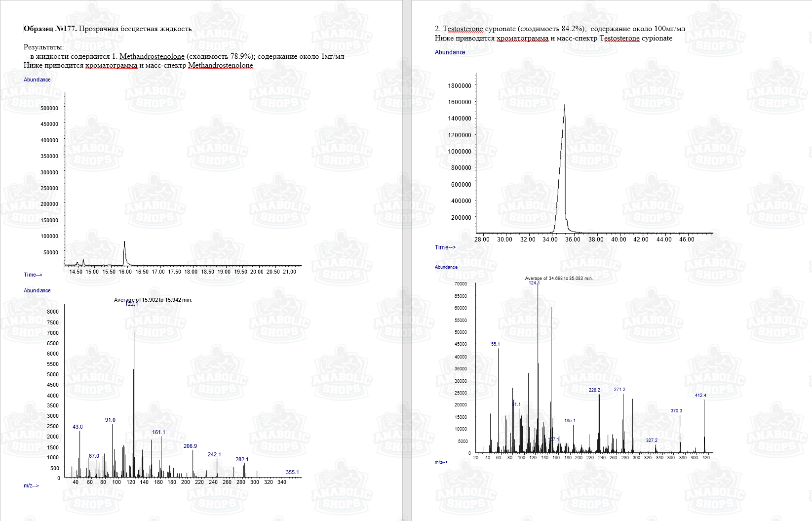Click the bold "Образец №177" heading text
Viewport: 812px width, 521px height.
pyautogui.click(x=50, y=29)
